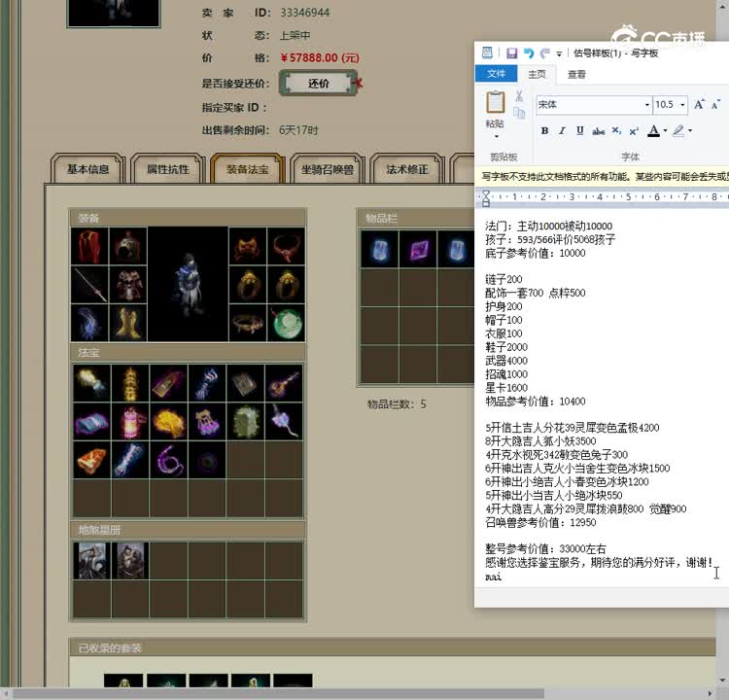Click the line 武器4000 in WordPad
The height and width of the screenshot is (700, 729).
coord(506,361)
